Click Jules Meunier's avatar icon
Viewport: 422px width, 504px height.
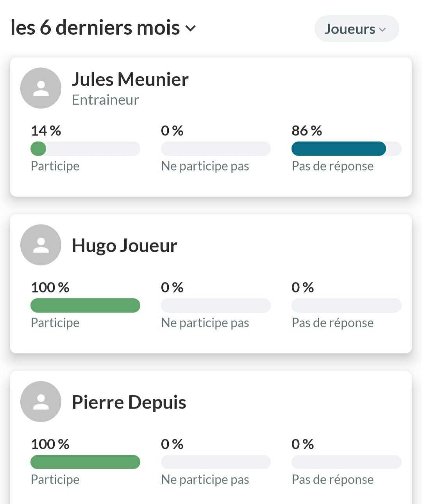(41, 88)
